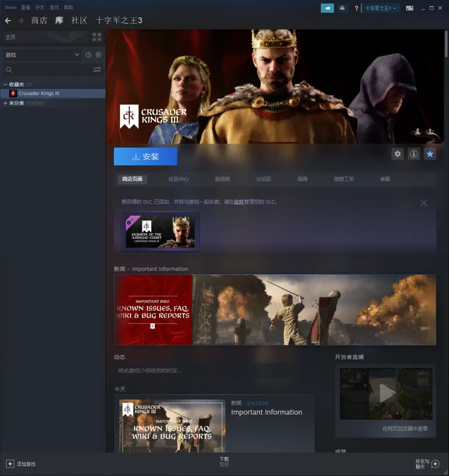
Task: Go to the 商店 store tab
Action: coord(39,20)
